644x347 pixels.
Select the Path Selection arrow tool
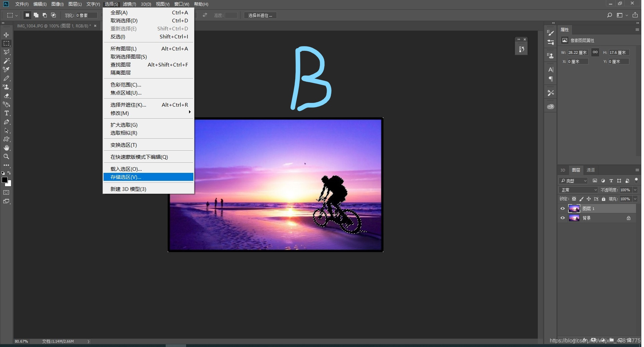point(6,130)
